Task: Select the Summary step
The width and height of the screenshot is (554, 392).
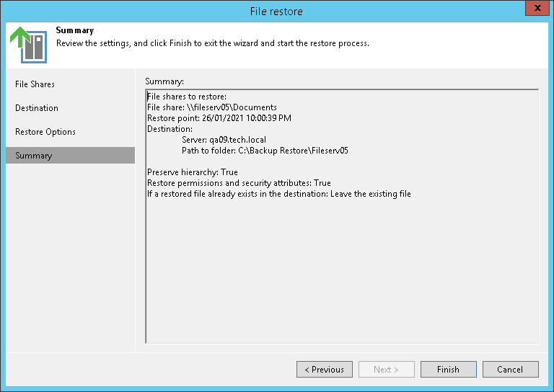Action: [x=70, y=155]
